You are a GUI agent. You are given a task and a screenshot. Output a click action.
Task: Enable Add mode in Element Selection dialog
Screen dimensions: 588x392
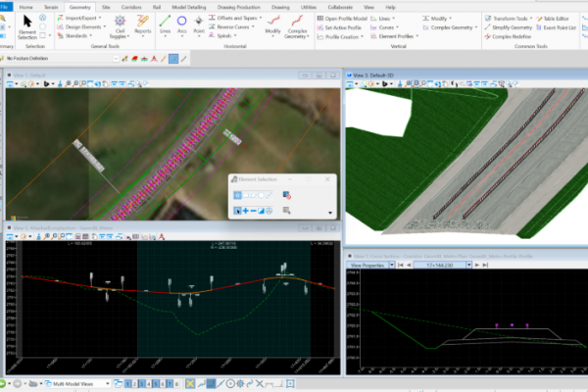pos(247,211)
